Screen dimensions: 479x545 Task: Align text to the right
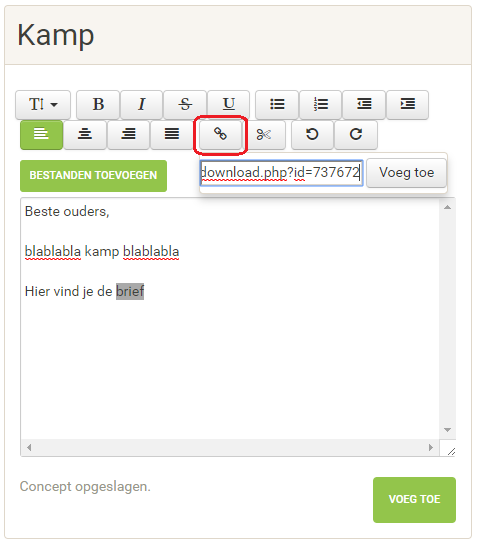coord(128,135)
